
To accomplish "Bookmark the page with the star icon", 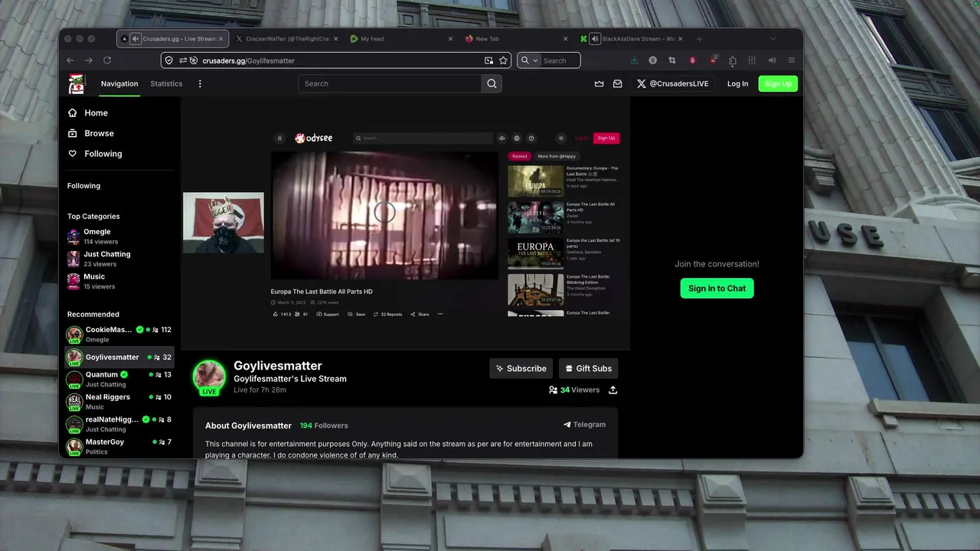I will click(x=503, y=60).
